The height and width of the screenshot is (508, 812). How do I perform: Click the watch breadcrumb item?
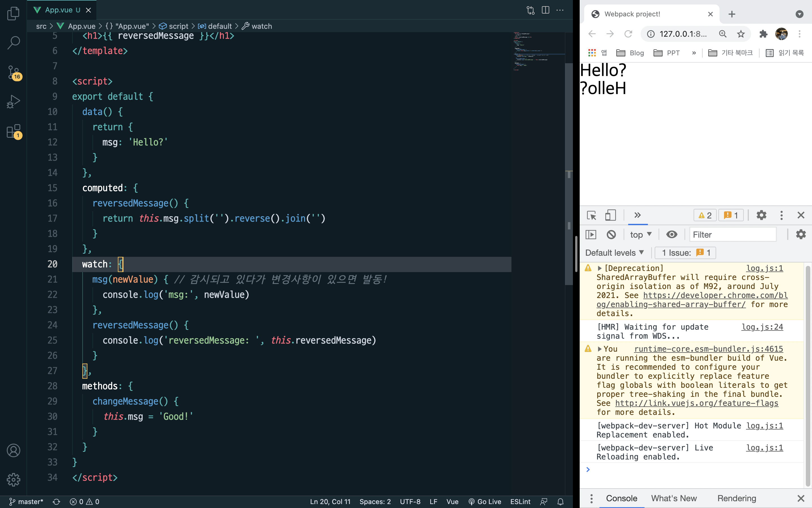(x=257, y=26)
